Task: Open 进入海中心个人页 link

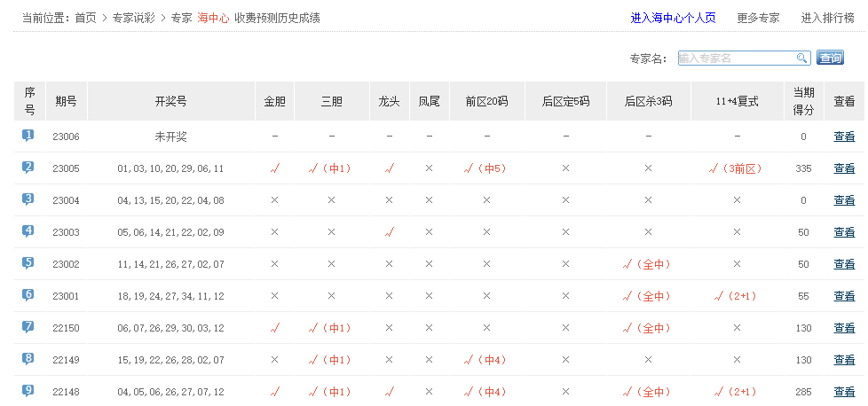Action: point(673,18)
